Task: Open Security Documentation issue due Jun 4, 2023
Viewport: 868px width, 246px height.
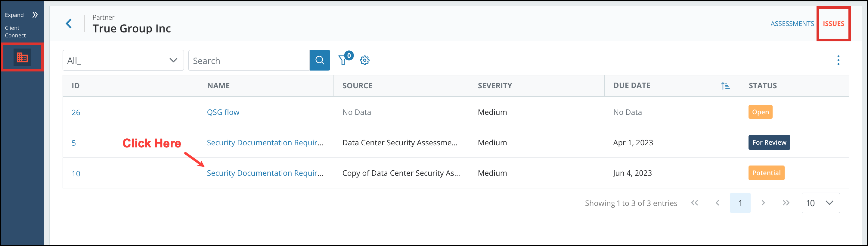Action: coord(265,173)
